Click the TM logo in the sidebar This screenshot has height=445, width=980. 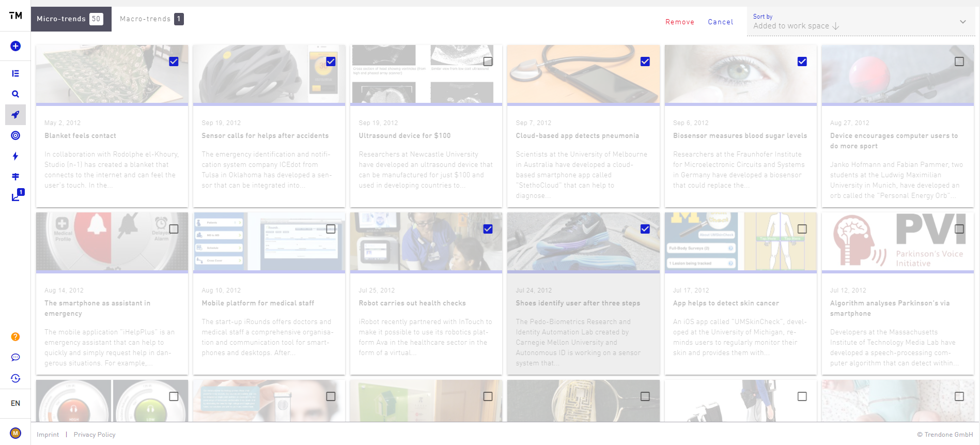click(x=15, y=16)
